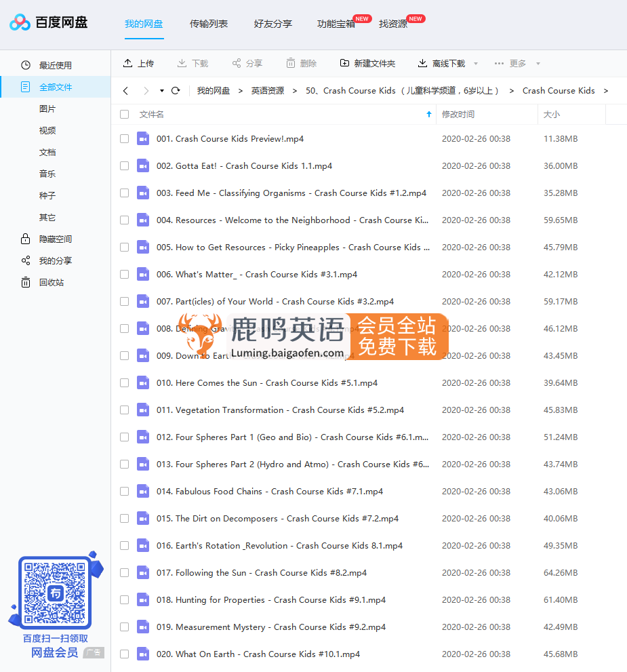Click the 文件名 column header
627x672 pixels.
pyautogui.click(x=152, y=115)
